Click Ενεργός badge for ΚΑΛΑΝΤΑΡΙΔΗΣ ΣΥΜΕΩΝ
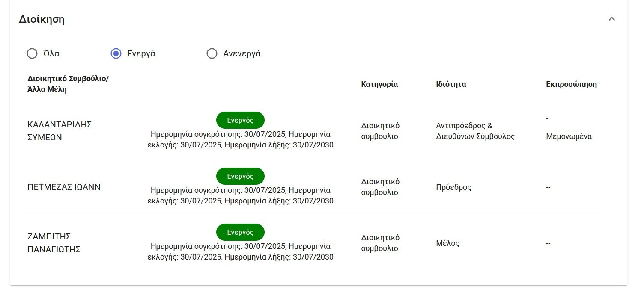 pos(240,120)
